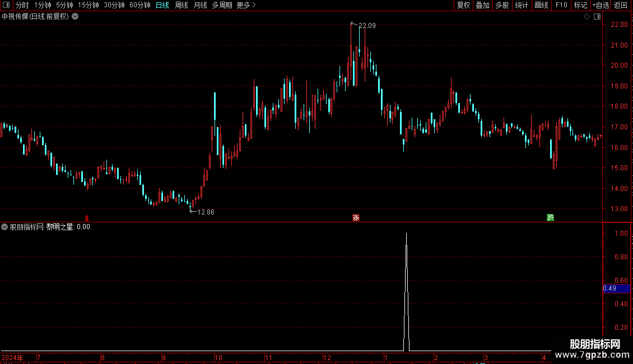Open the 统计 statistics tool

pyautogui.click(x=522, y=5)
